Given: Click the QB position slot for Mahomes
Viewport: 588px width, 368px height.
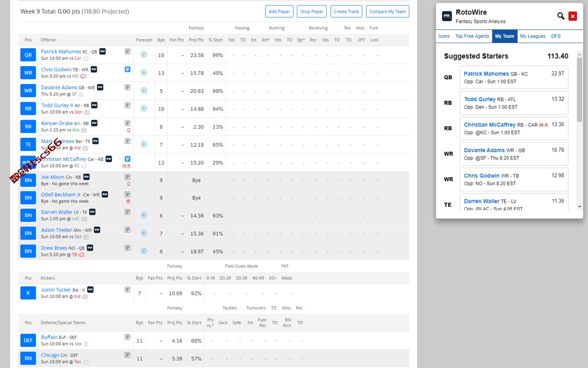Looking at the screenshot, I should click(28, 55).
